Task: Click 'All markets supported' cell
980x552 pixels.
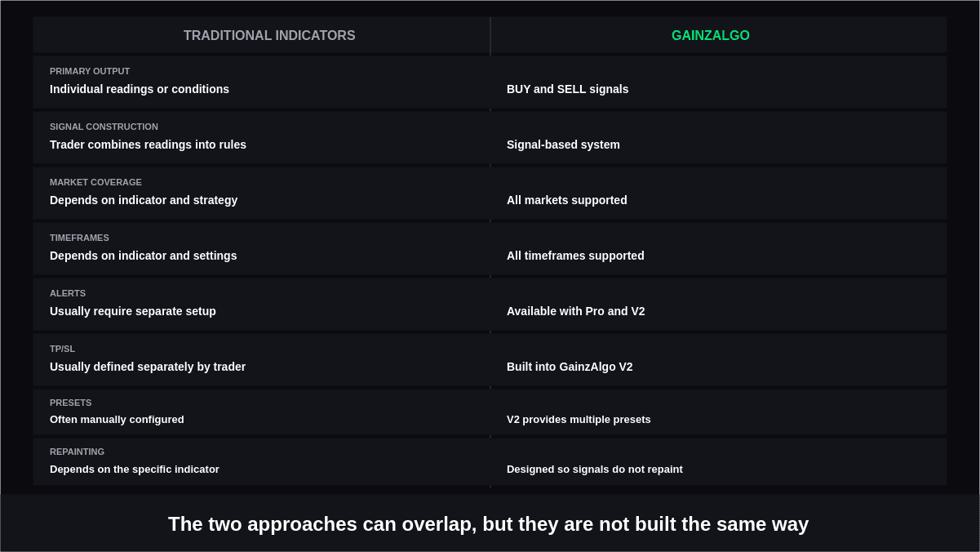Action: pos(567,200)
